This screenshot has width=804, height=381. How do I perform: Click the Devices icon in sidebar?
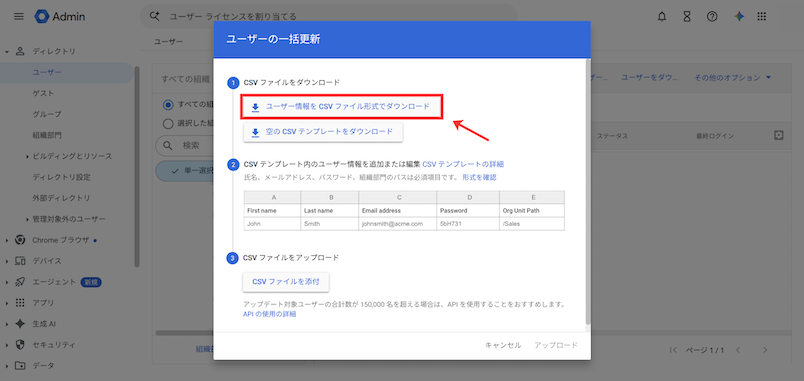[21, 261]
